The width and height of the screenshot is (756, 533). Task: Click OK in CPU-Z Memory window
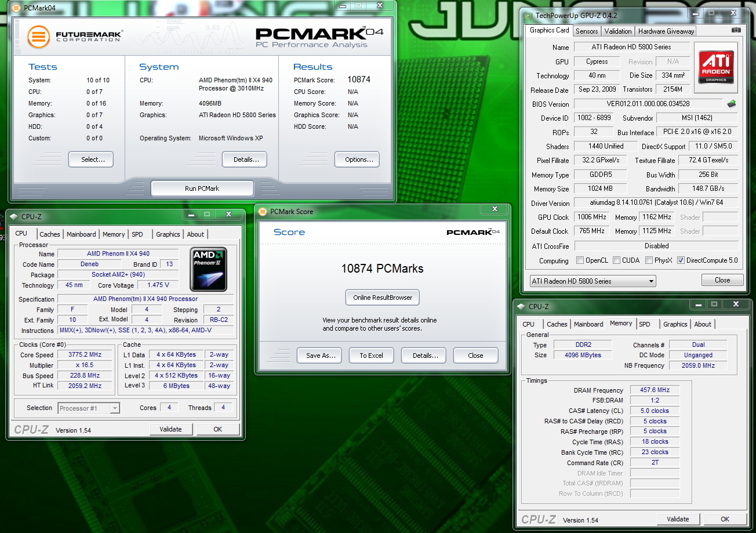[725, 519]
